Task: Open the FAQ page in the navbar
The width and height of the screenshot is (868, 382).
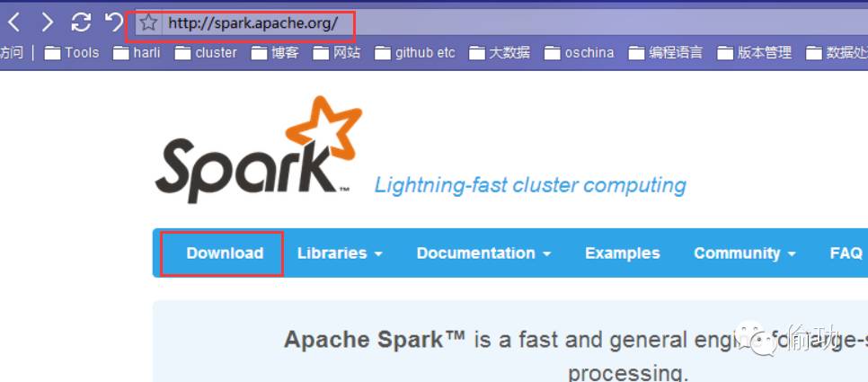Action: (846, 253)
